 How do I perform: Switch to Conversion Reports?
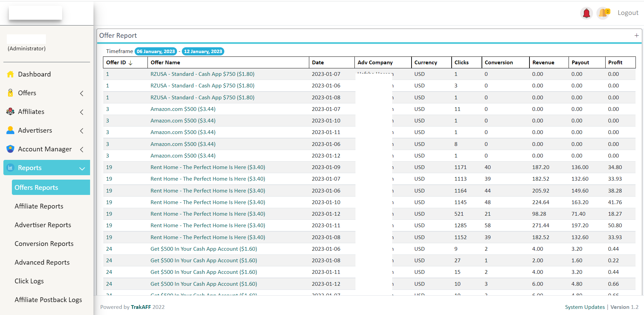44,243
